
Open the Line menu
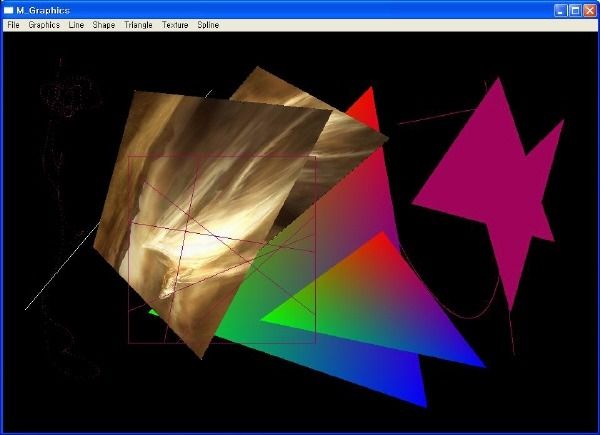click(x=76, y=25)
